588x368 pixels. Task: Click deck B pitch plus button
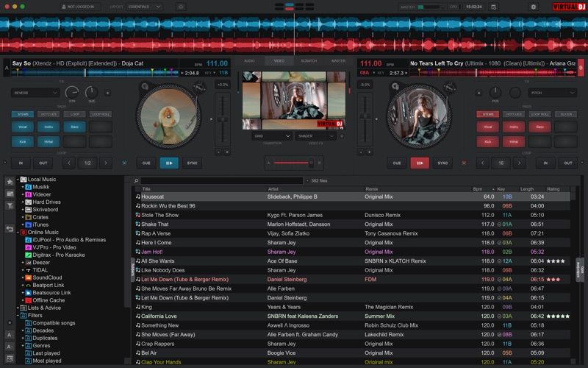click(369, 152)
